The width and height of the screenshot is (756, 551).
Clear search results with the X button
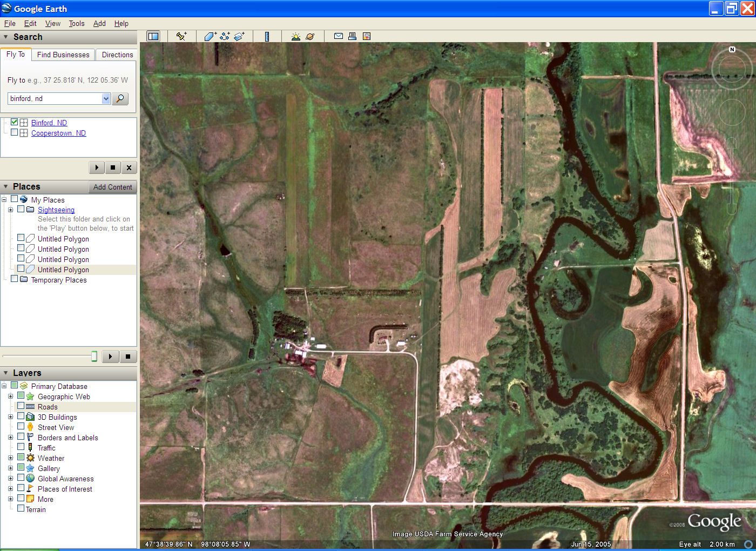click(129, 167)
